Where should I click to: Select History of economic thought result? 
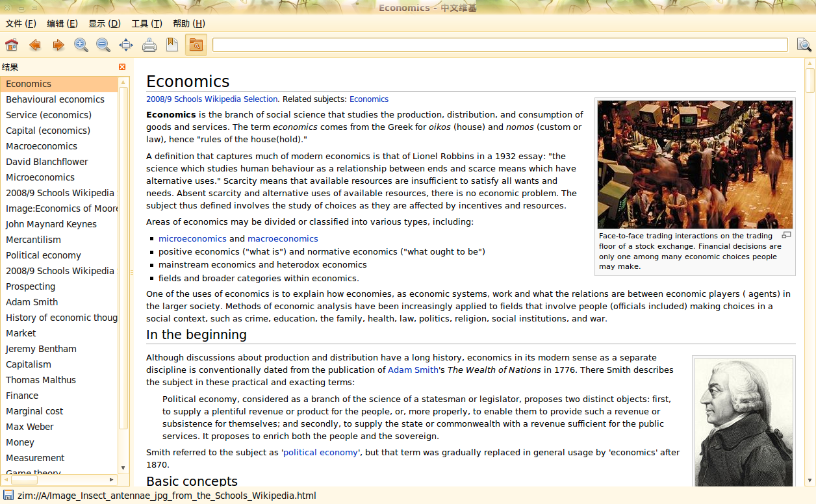click(59, 318)
